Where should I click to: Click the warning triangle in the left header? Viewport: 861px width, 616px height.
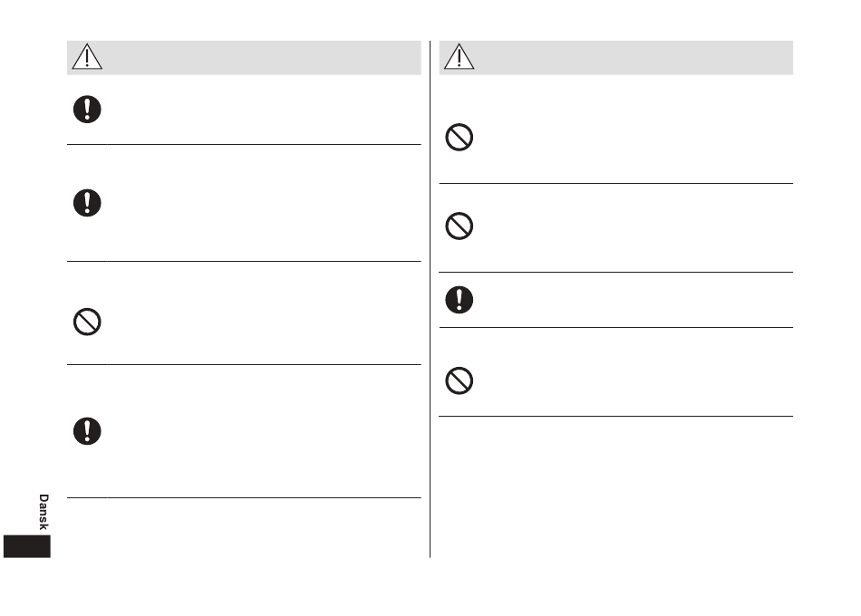coord(87,56)
